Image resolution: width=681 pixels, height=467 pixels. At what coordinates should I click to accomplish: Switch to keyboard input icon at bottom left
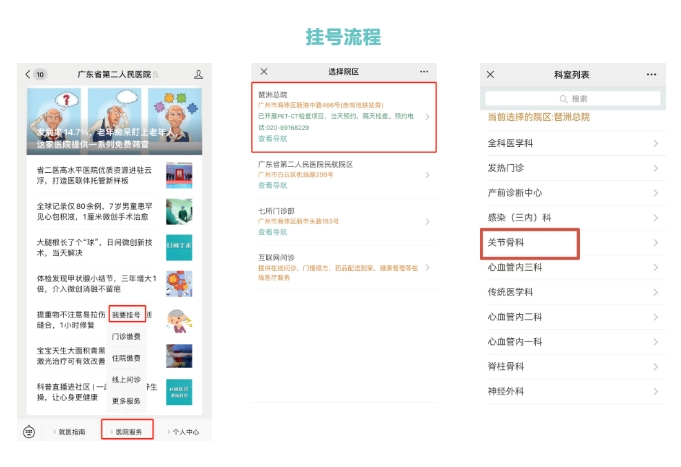pos(29,431)
